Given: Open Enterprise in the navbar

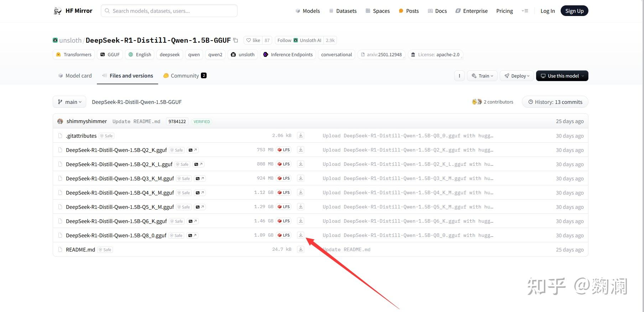Looking at the screenshot, I should coord(472,11).
